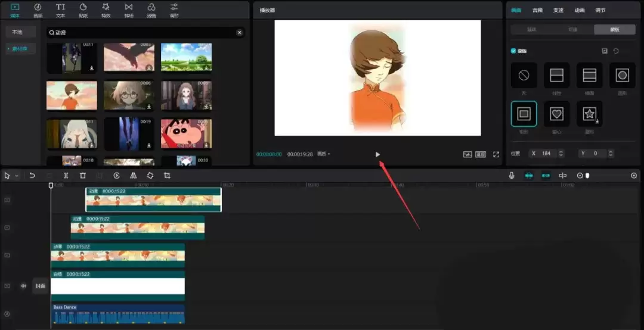Open the Adjust sliders tab in top bar

[174, 10]
